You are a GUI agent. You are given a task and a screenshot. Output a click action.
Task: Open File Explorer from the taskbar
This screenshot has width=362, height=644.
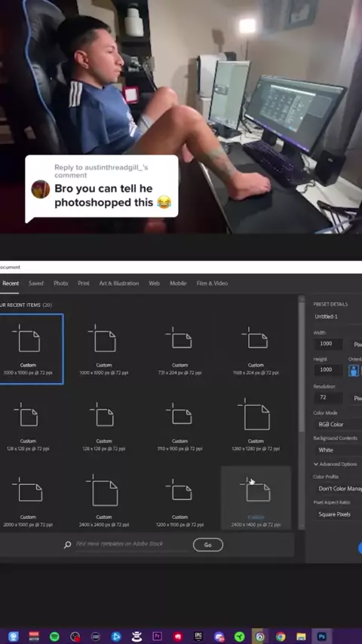tap(301, 636)
